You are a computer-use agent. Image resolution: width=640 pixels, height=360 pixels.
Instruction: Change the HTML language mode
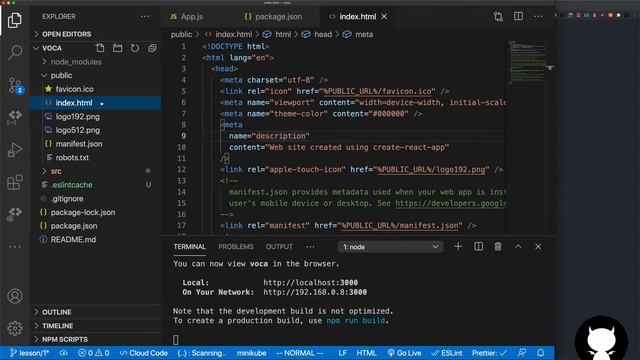coord(366,353)
